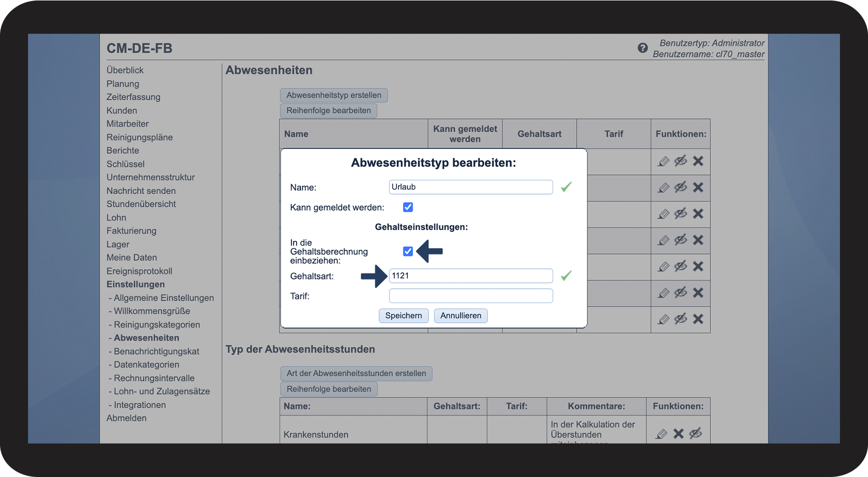This screenshot has width=868, height=477.
Task: Click the edit pencil in the last absence row
Action: (664, 319)
